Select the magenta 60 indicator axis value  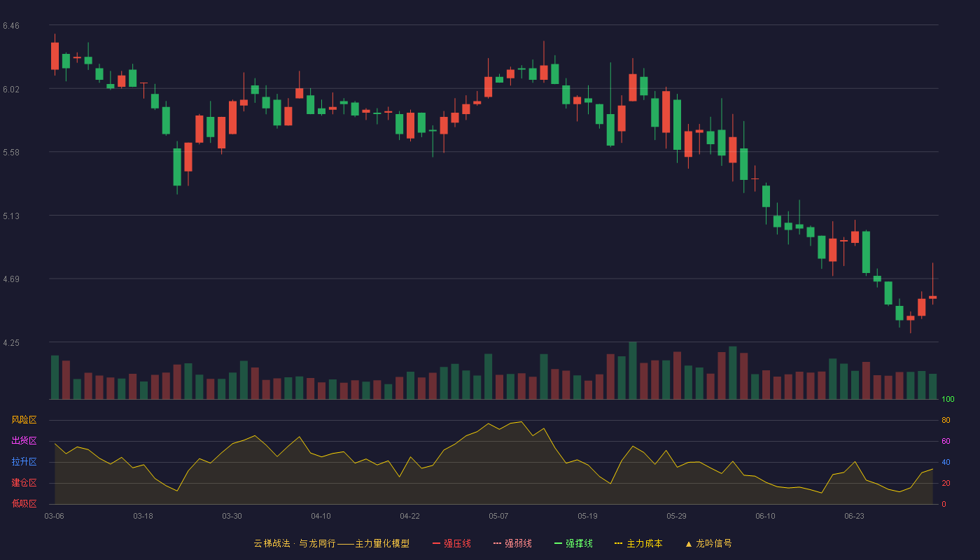[x=946, y=441]
